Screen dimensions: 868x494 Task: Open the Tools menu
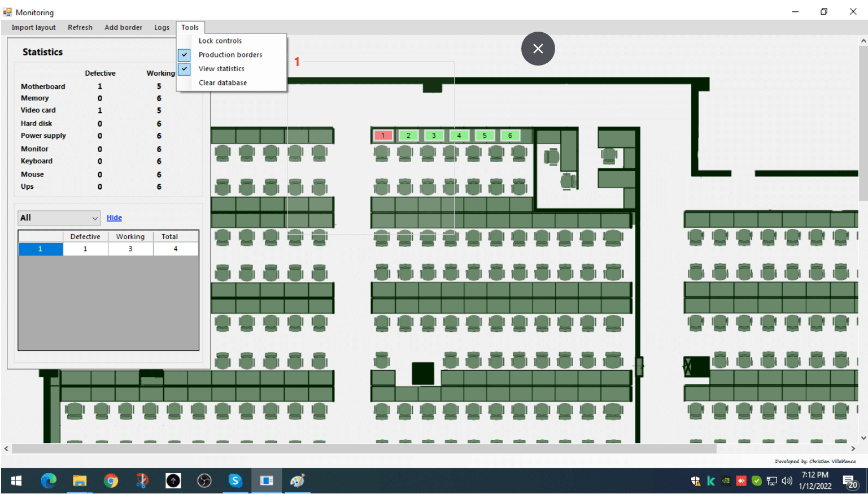190,27
